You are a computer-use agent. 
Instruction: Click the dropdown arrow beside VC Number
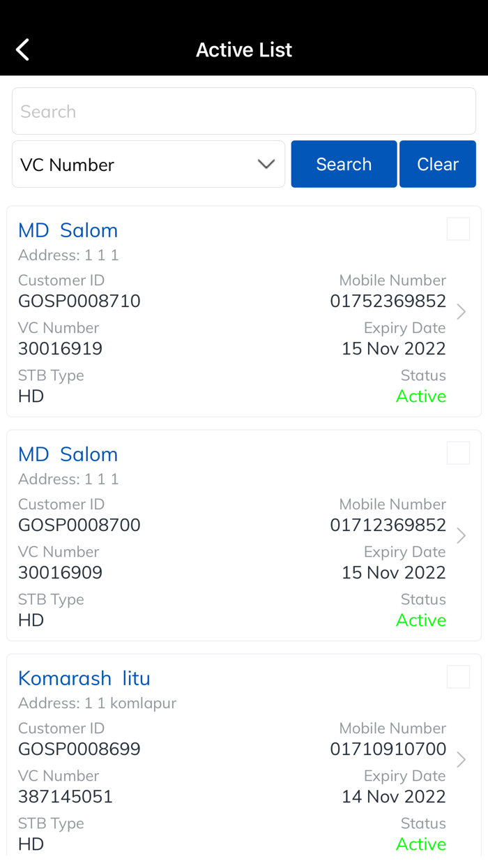[266, 164]
